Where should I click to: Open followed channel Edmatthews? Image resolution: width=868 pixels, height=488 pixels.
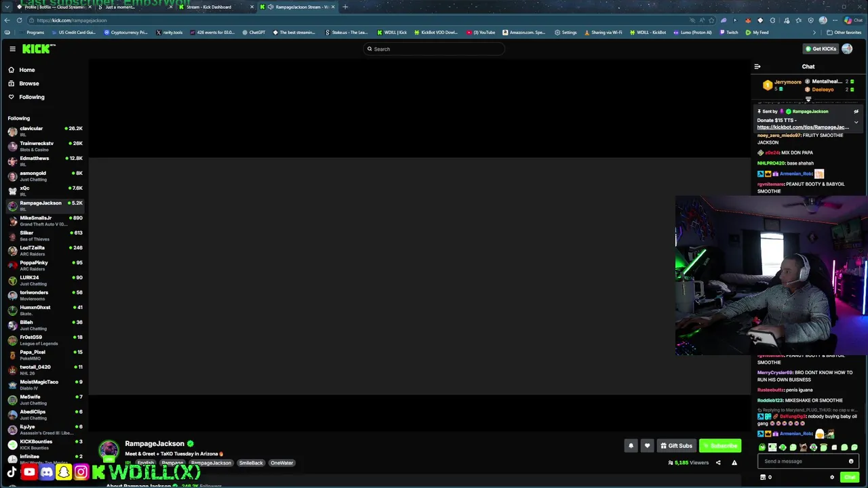pos(45,161)
